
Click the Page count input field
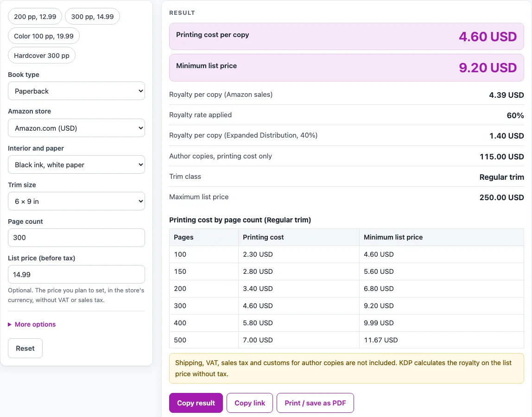(x=76, y=238)
